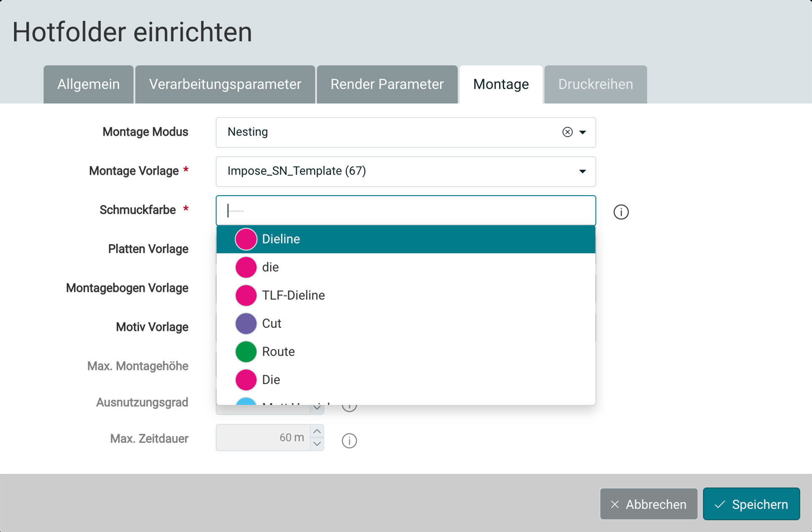This screenshot has height=532, width=812.
Task: Open the Montage Modus dropdown arrow
Action: coord(582,132)
